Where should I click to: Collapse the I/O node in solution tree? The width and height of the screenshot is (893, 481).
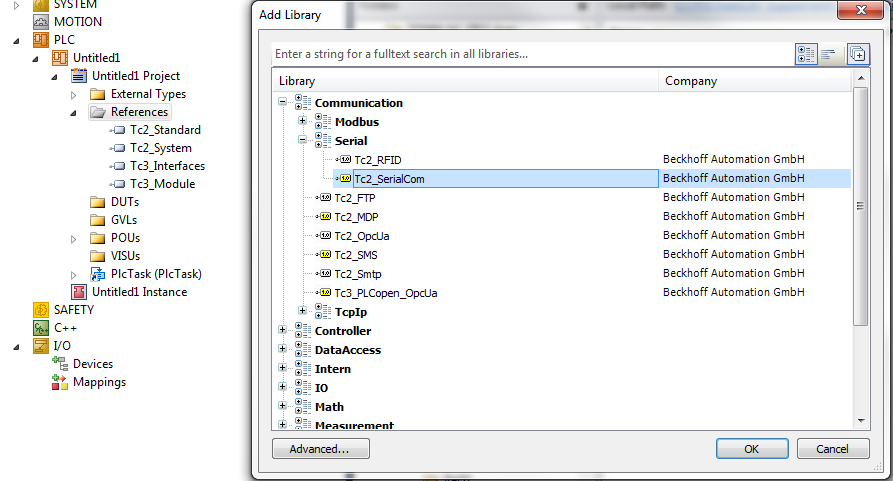(x=16, y=347)
